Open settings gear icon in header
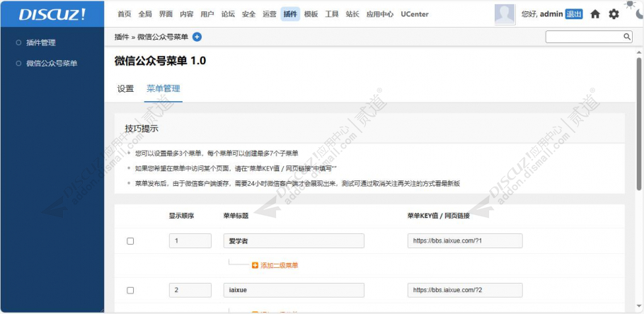644x314 pixels. coord(614,14)
